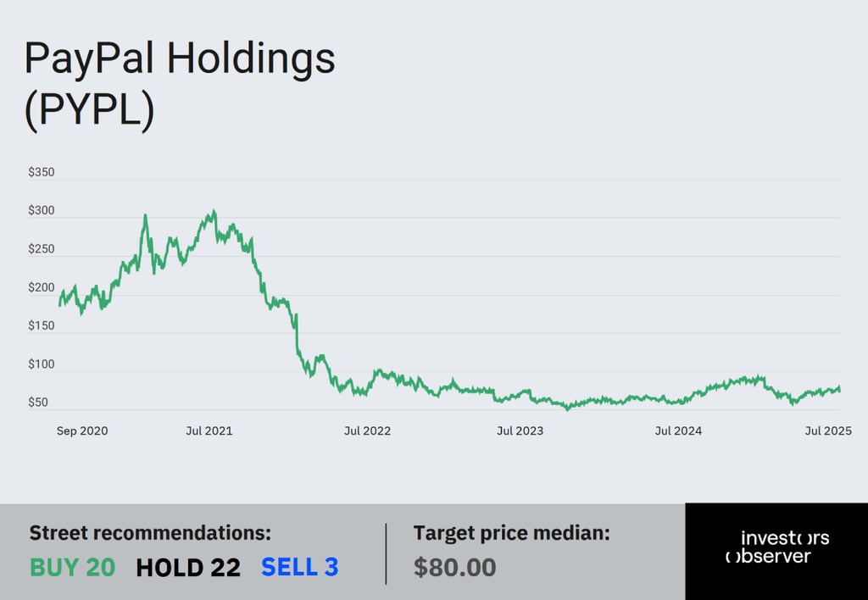Screen dimensions: 868x600
Task: Click the Target price median label
Action: coord(511,533)
